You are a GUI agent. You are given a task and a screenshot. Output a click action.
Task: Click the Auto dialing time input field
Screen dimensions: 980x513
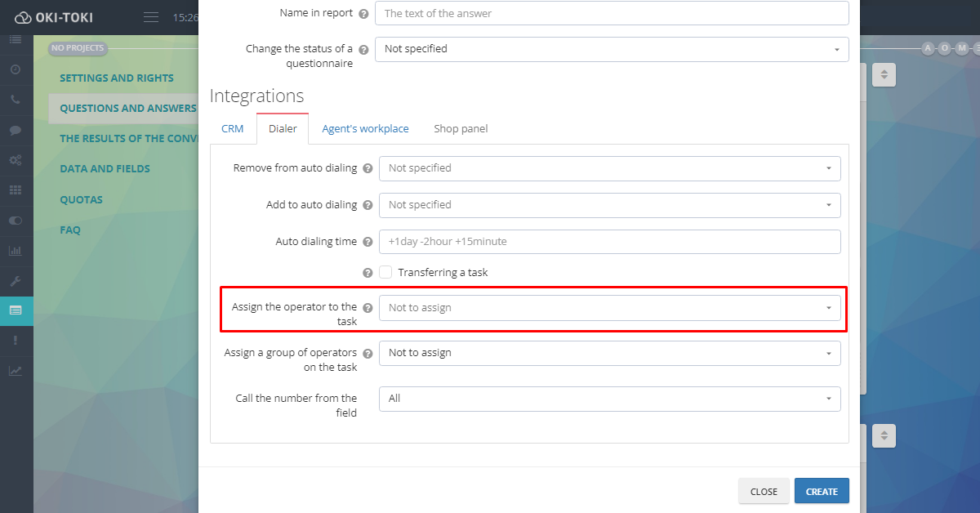click(609, 242)
